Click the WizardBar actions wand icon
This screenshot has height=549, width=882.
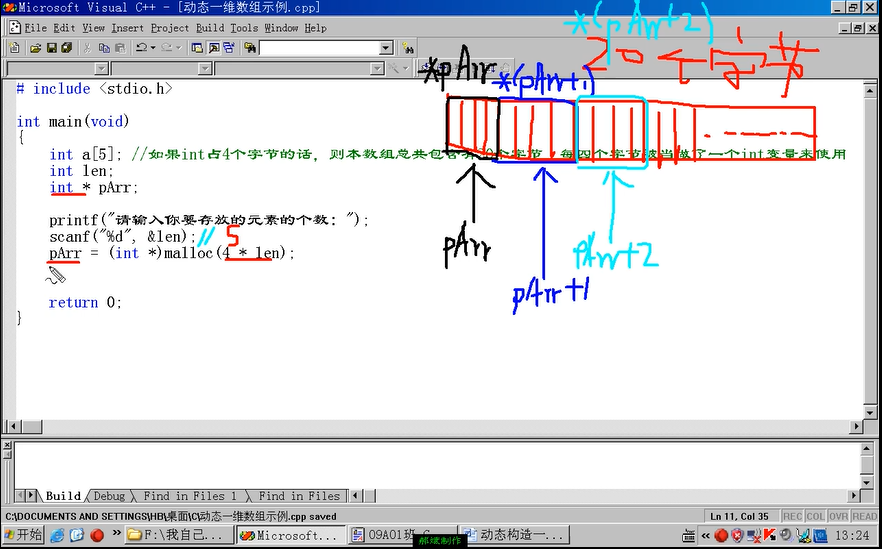[394, 69]
